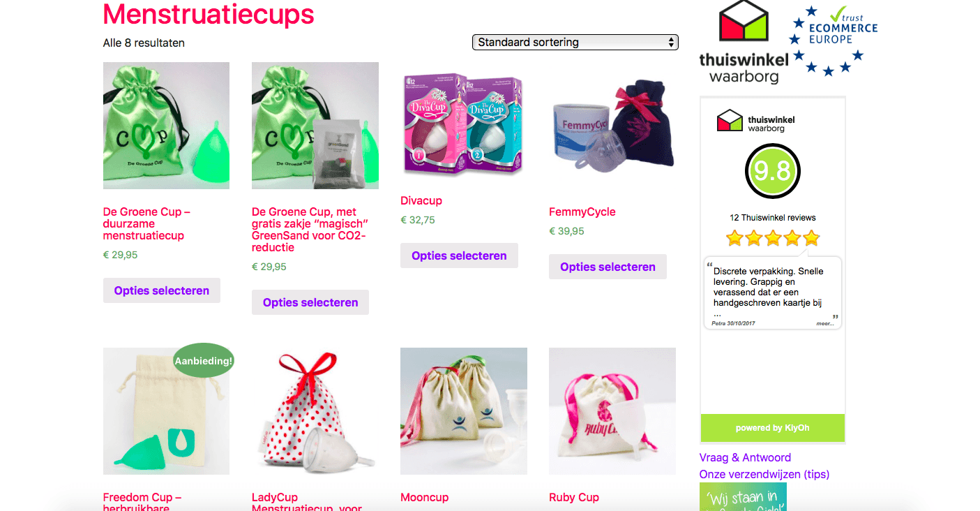Select options for De Groene Cup duurzame
Image resolution: width=980 pixels, height=511 pixels.
pyautogui.click(x=162, y=290)
